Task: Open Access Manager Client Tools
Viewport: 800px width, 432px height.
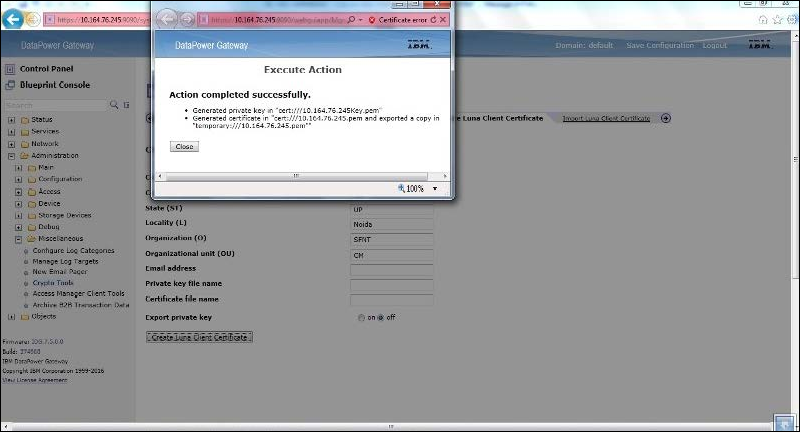Action: click(79, 293)
